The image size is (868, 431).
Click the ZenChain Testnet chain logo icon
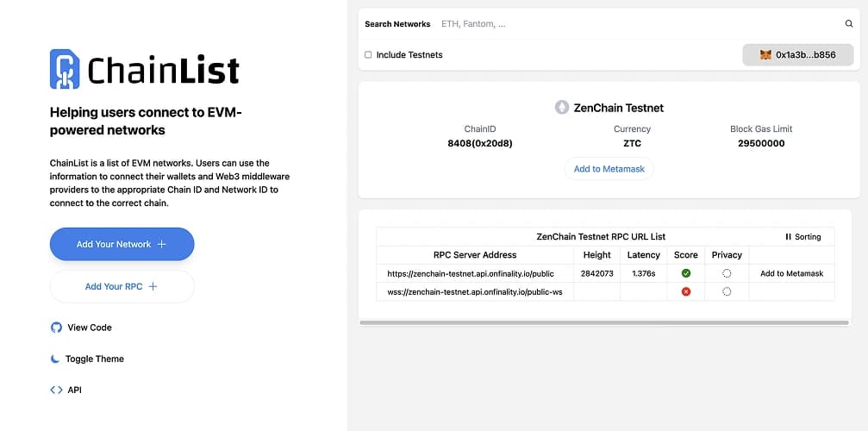[562, 108]
